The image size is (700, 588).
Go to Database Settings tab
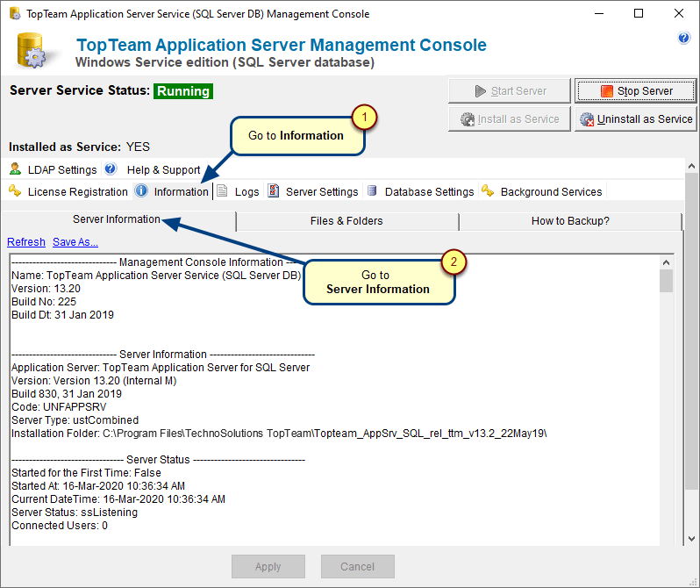tap(430, 191)
